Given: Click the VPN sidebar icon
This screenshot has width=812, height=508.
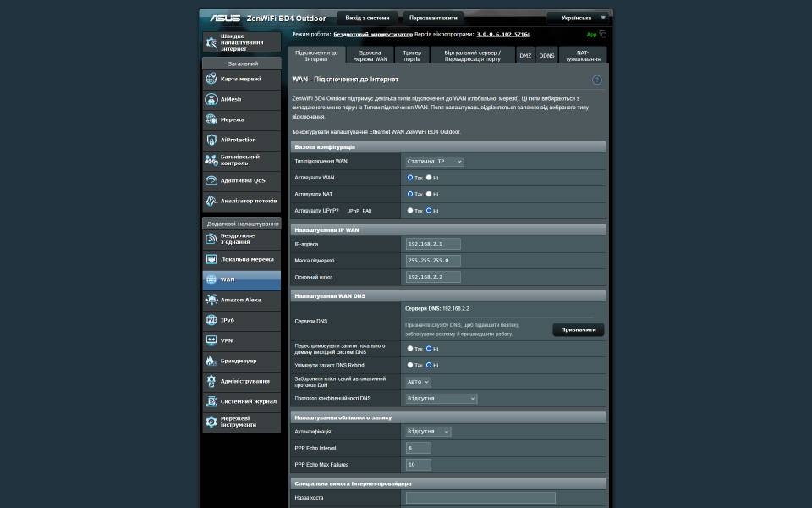Looking at the screenshot, I should click(x=211, y=340).
